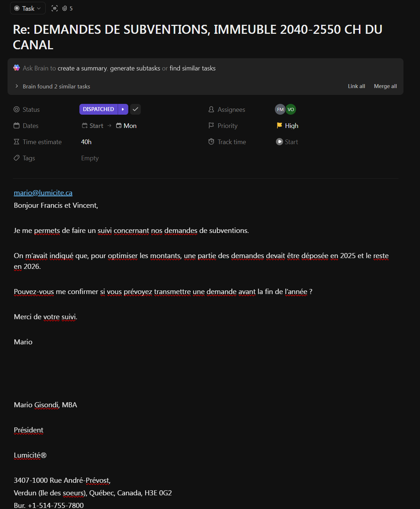Open the FM assignee avatar

[280, 109]
